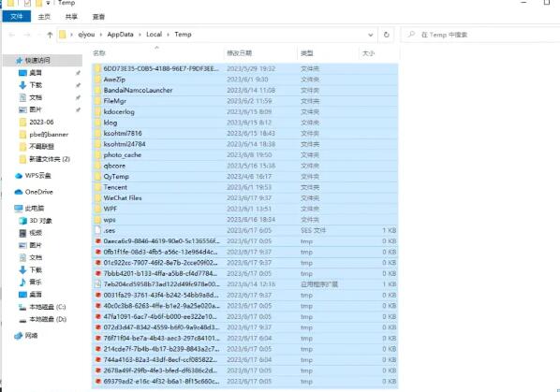Open the 文件 menu tab
Screen dimensions: 560x392
click(x=17, y=17)
